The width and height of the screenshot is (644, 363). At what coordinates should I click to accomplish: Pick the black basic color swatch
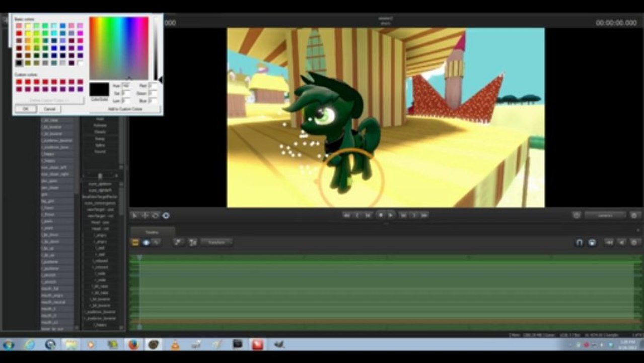[19, 63]
